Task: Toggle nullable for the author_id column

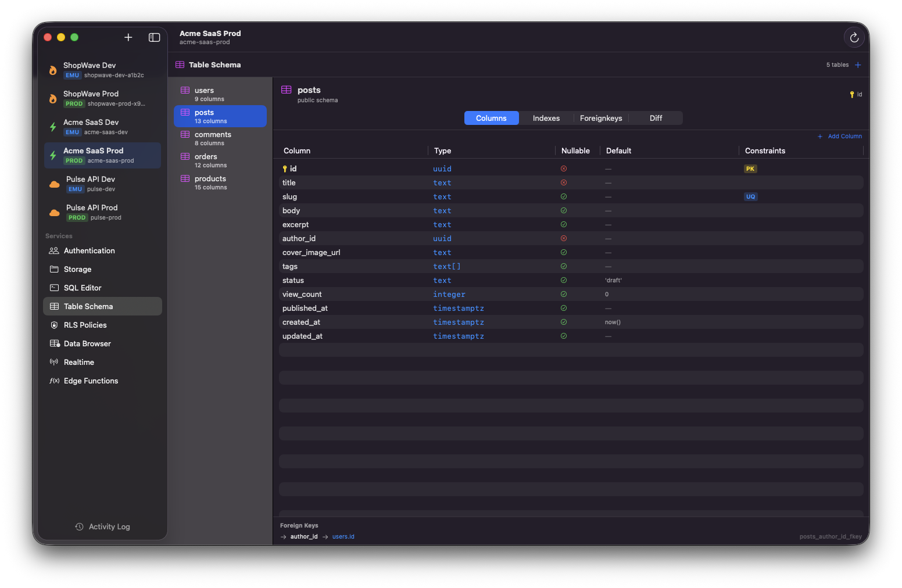Action: point(563,238)
